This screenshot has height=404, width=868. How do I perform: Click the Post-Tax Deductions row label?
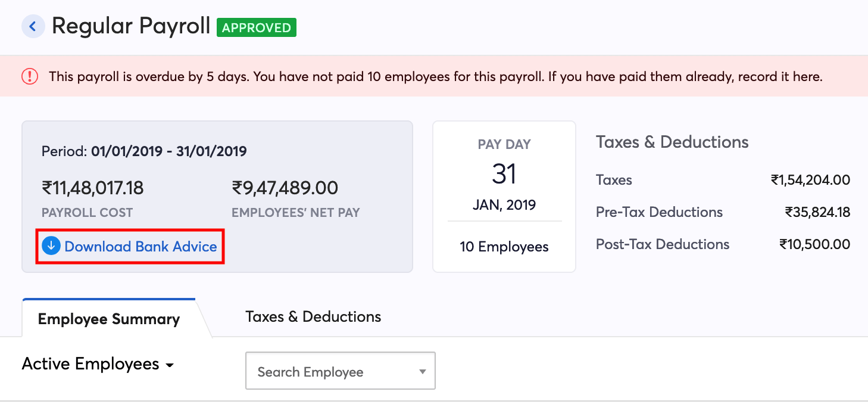(x=662, y=244)
